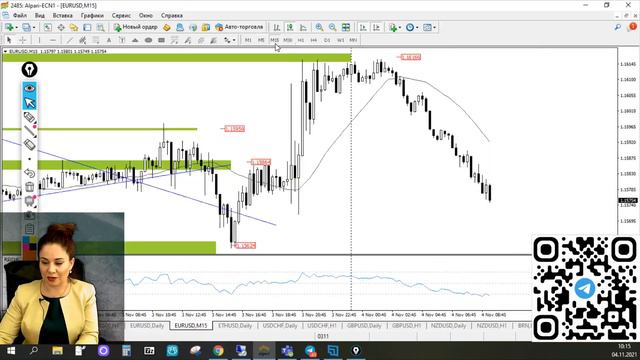Open New Chart from the toolbar
640x360 pixels.
[9, 27]
